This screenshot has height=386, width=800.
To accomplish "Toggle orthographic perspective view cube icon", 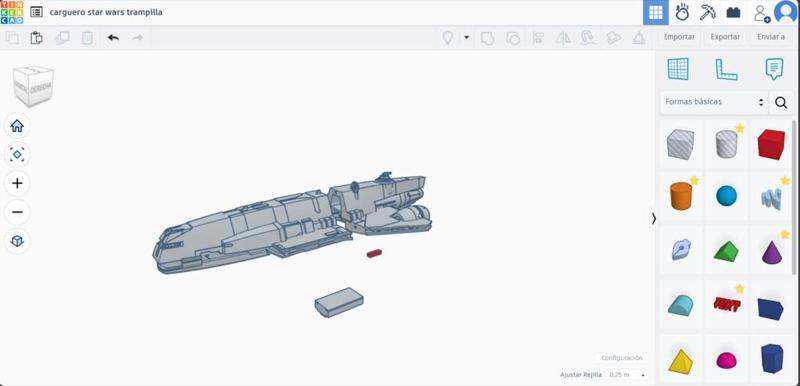I will point(17,241).
